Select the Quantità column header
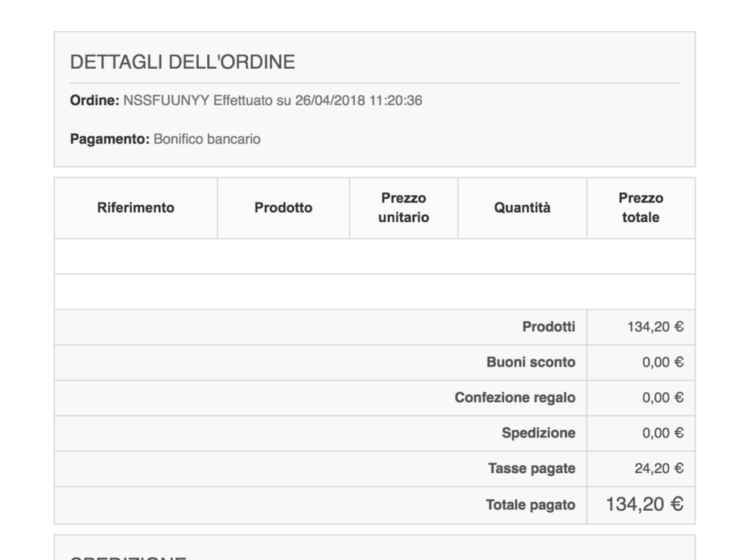Image resolution: width=756 pixels, height=560 pixels. pos(522,208)
